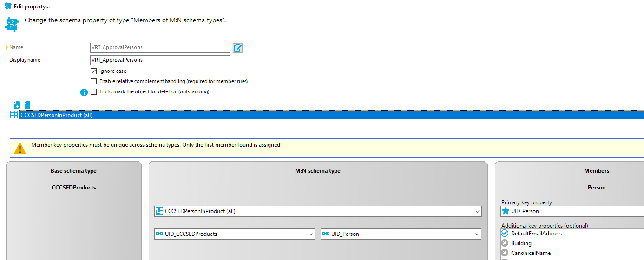Uncheck the Ignore case checkbox
Screen dimensions: 644x260
(94, 71)
